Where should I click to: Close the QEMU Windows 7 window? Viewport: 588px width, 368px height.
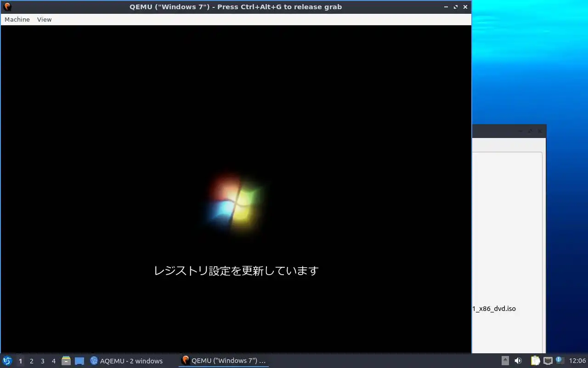465,7
